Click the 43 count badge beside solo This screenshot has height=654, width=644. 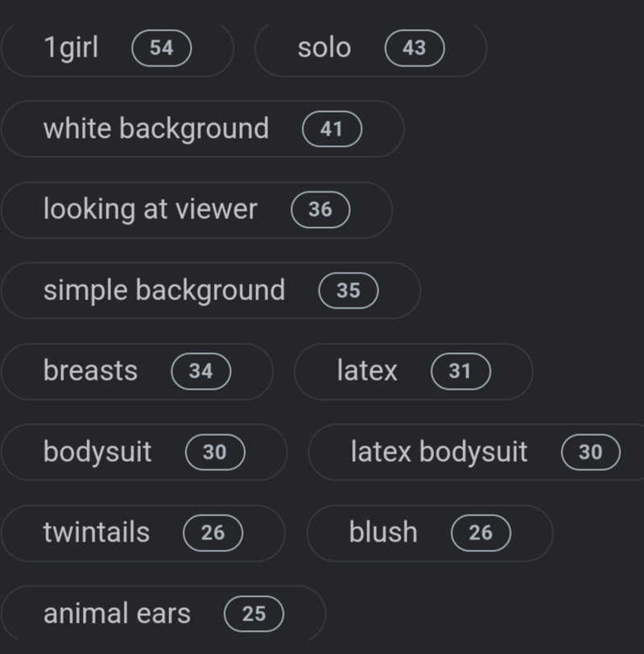[415, 48]
